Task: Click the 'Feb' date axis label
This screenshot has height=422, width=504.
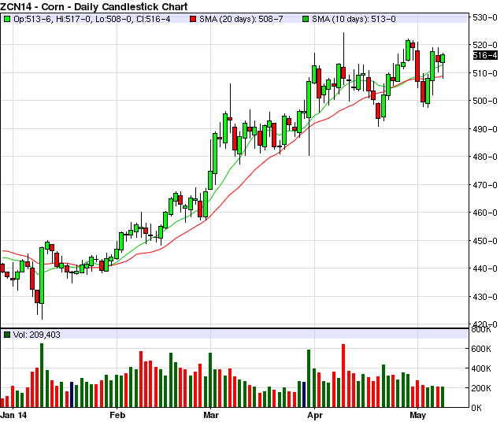Action: [117, 415]
